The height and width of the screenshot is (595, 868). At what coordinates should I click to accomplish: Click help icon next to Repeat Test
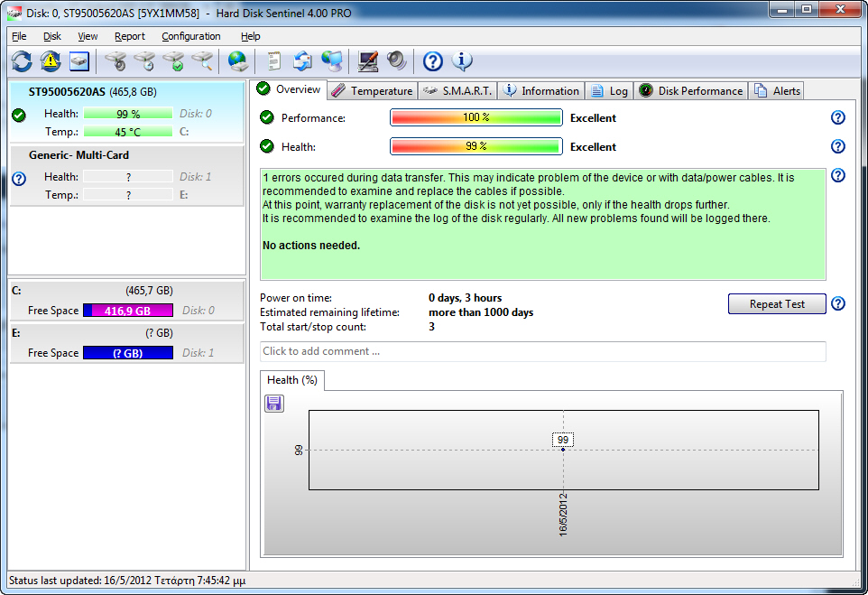838,303
